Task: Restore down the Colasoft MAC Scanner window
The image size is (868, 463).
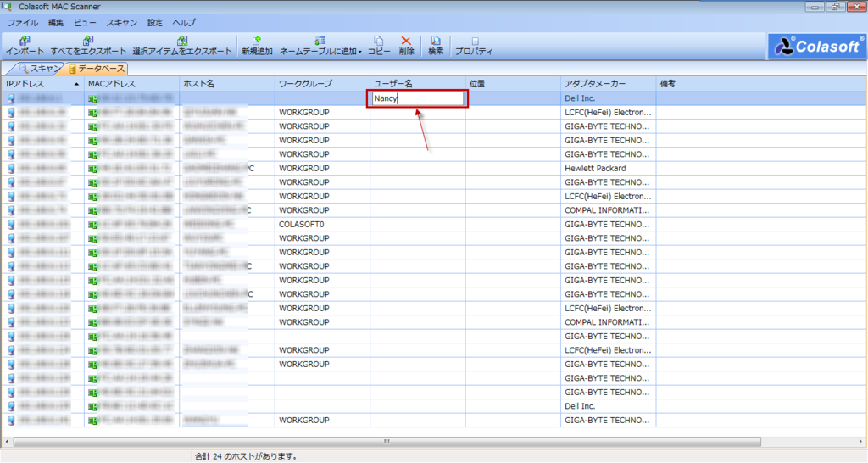Action: [x=835, y=7]
